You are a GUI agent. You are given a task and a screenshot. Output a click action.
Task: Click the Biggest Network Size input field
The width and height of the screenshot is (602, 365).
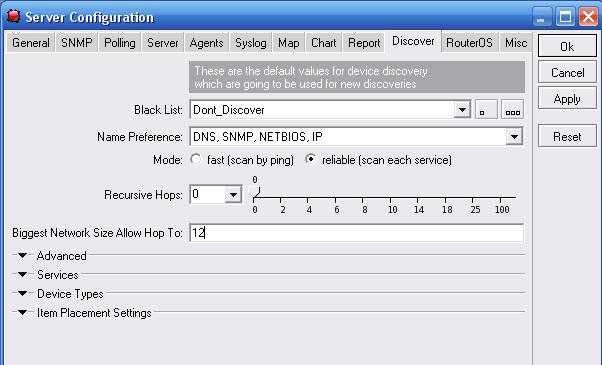[x=357, y=233]
